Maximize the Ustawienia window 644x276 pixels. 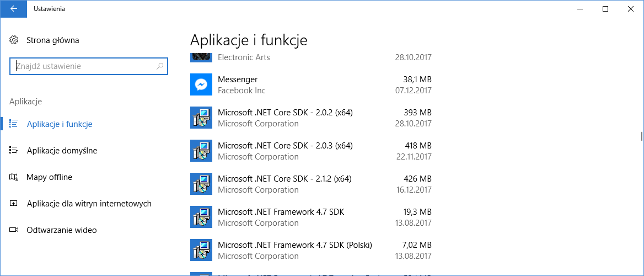(x=605, y=9)
